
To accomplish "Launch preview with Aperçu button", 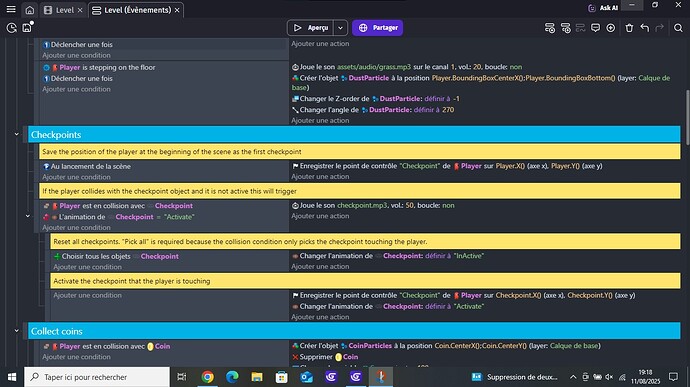I will [311, 28].
